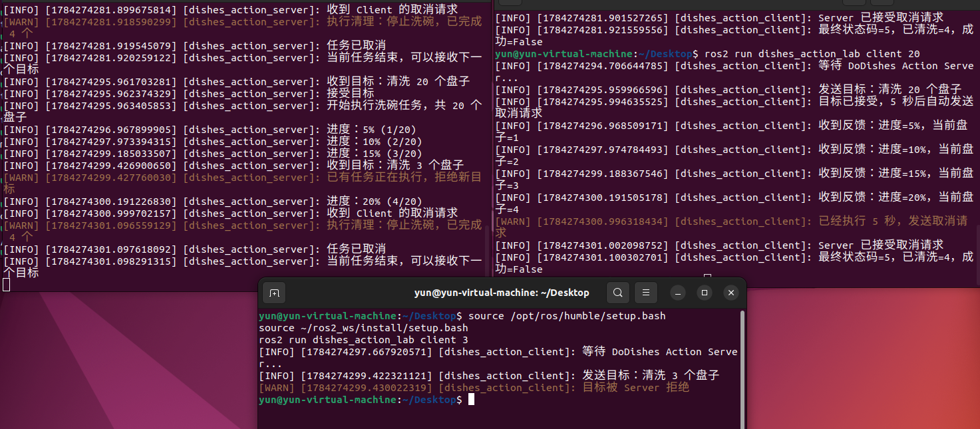Click the 'ros2 run dishes_action_lab client 3' line
The height and width of the screenshot is (429, 980).
pyautogui.click(x=363, y=340)
